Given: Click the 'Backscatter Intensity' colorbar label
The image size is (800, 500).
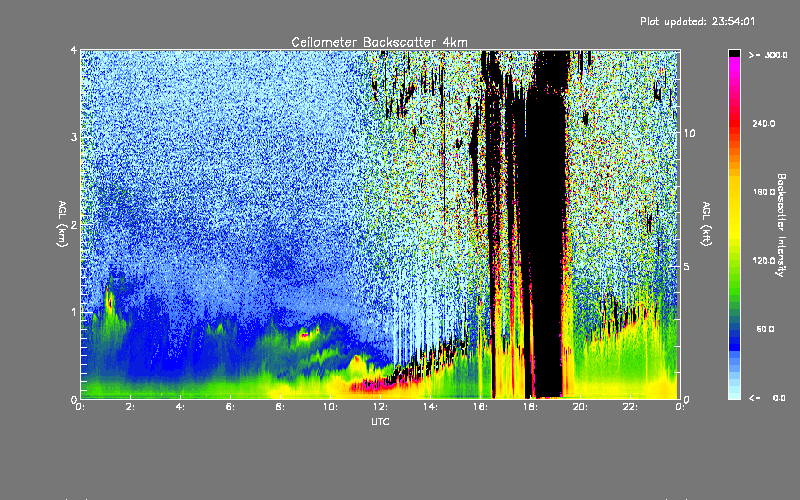Looking at the screenshot, I should pos(781,224).
